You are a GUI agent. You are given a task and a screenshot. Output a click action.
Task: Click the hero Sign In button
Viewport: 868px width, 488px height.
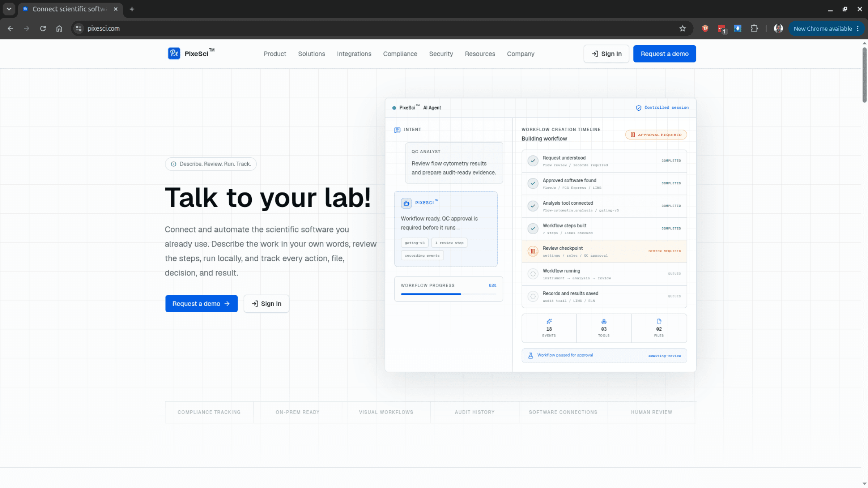266,304
